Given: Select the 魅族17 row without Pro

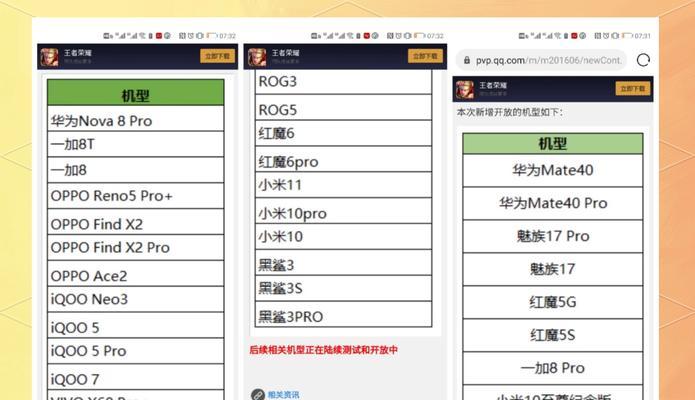Looking at the screenshot, I should [552, 269].
